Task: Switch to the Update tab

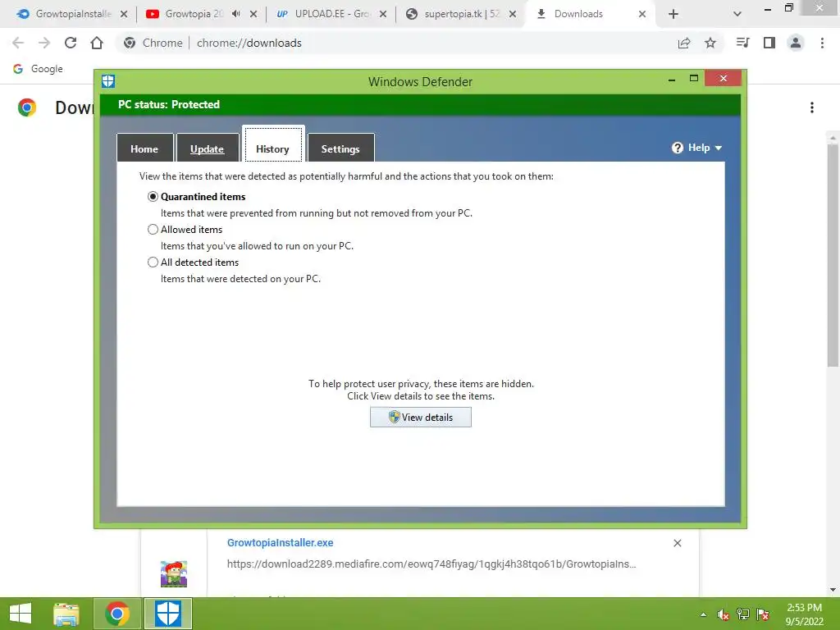Action: point(208,148)
